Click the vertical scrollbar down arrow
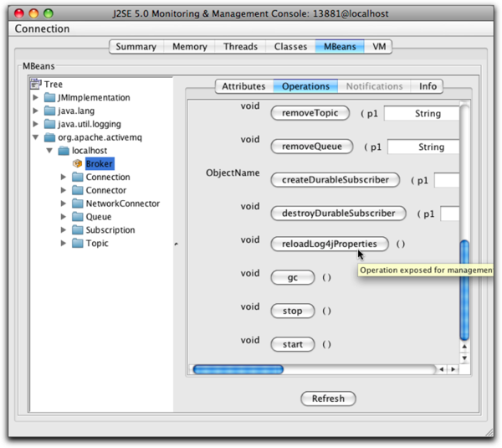Screen dimensions: 502x448 pos(464,358)
